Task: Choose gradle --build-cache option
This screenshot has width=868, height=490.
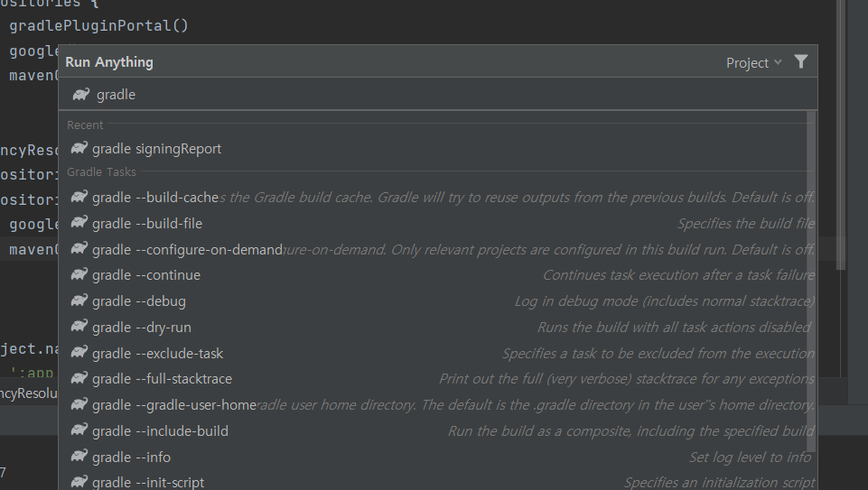Action: 438,198
